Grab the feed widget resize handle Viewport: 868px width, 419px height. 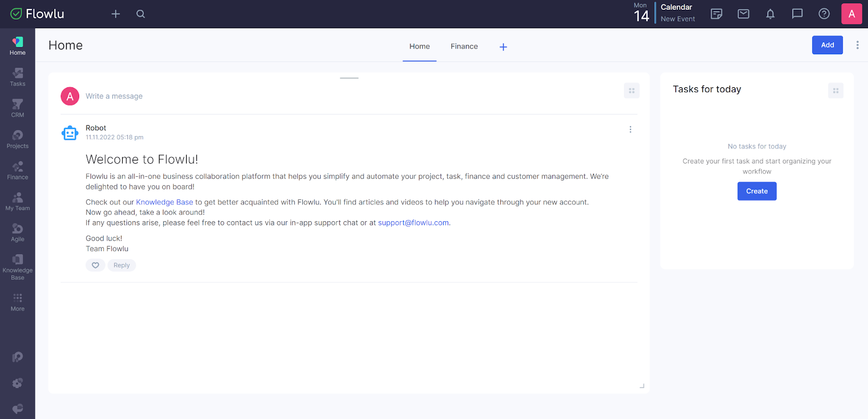[642, 386]
